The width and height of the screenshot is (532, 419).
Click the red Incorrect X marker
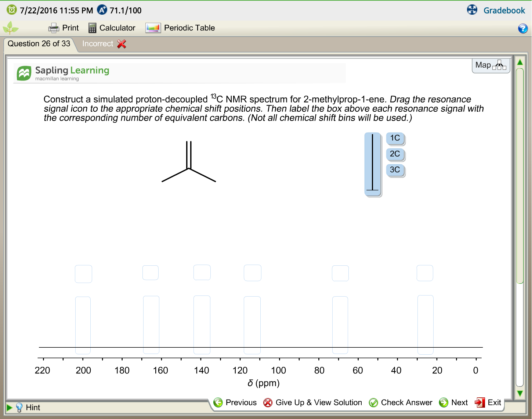pos(121,44)
